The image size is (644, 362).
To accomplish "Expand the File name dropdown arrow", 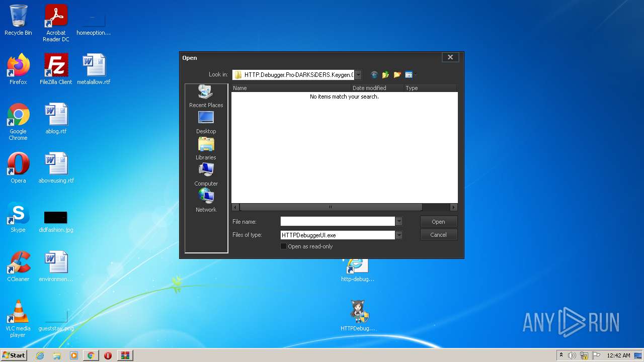I will [398, 222].
